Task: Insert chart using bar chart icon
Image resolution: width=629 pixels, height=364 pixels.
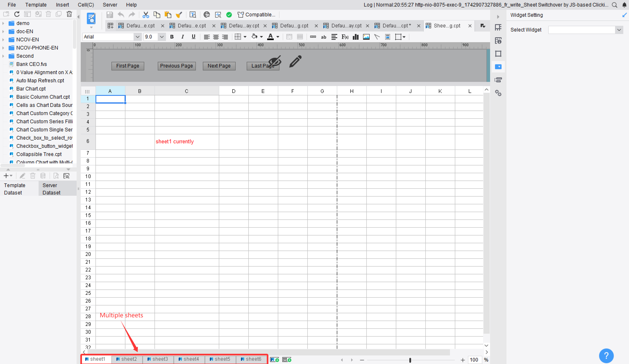Action: [355, 37]
